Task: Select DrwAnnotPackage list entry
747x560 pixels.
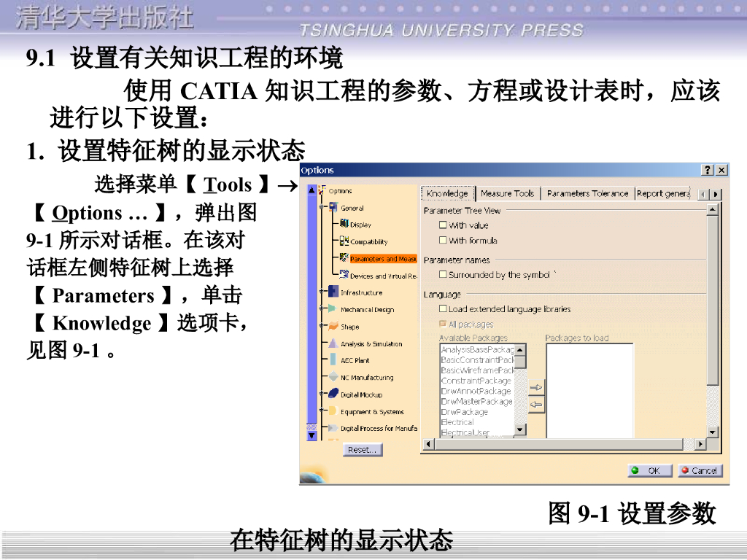Action: (477, 392)
